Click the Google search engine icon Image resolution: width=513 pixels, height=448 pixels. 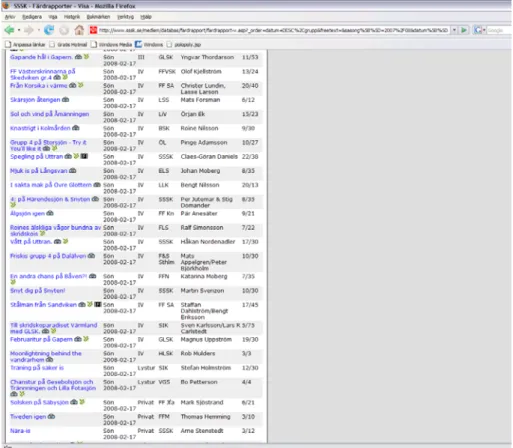(478, 30)
